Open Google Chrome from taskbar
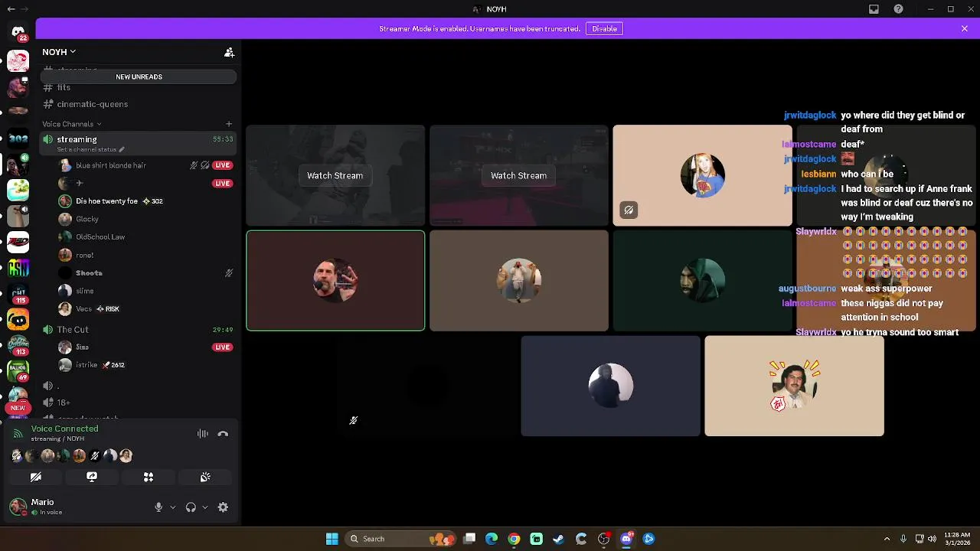The image size is (980, 551). click(514, 539)
